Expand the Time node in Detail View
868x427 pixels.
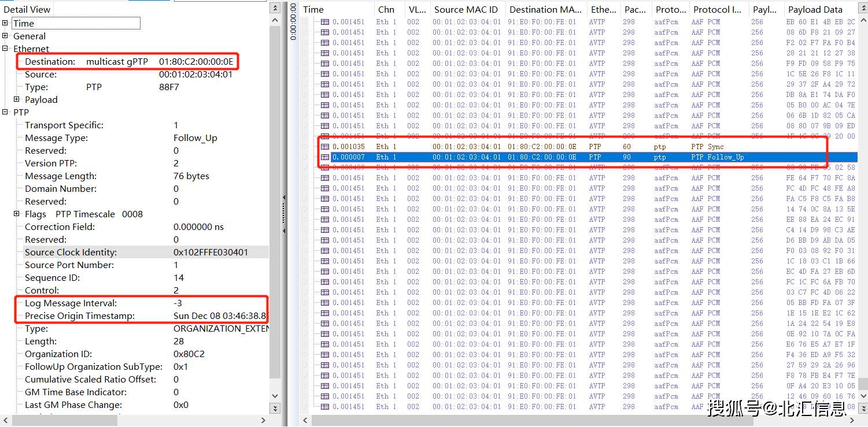click(5, 23)
